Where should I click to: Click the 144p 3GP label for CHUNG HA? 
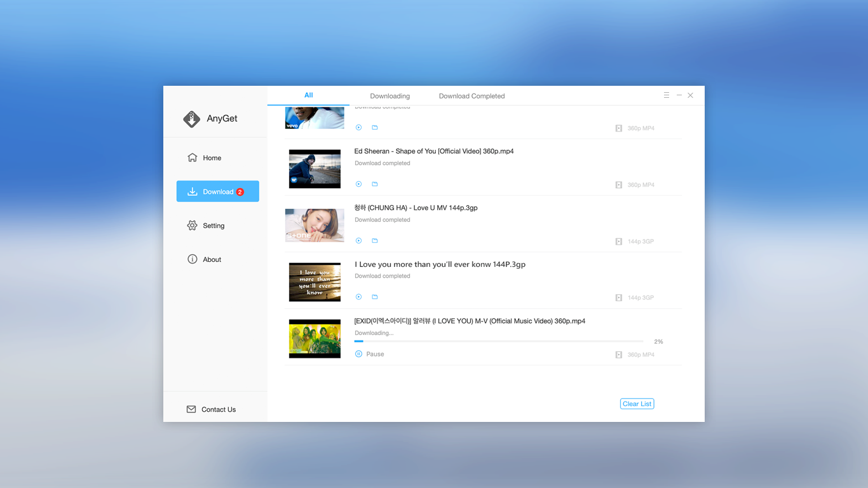pos(641,241)
